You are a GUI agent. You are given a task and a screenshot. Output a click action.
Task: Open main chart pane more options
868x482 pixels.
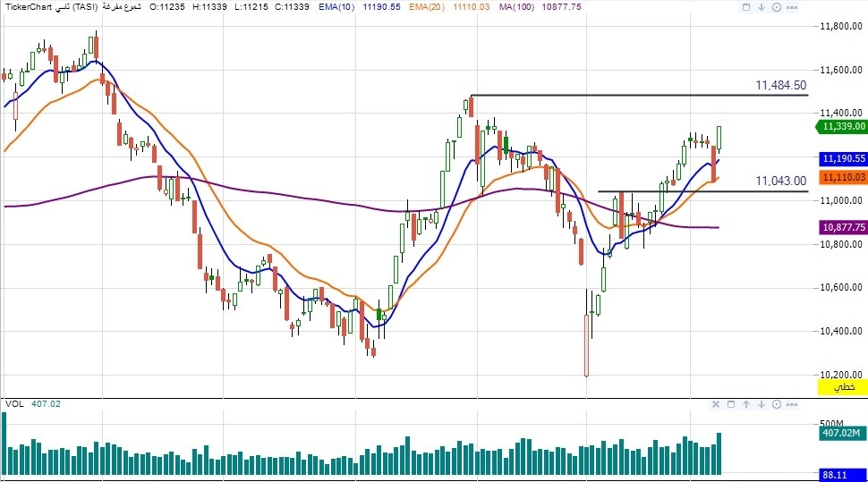coord(790,6)
